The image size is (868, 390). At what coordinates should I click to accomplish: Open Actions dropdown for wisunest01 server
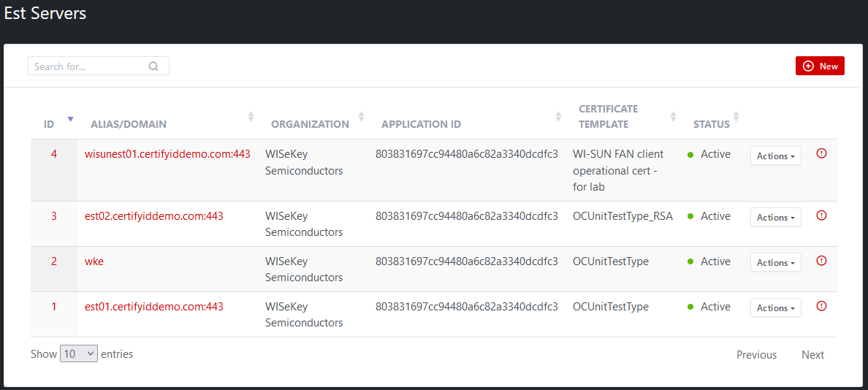point(775,156)
